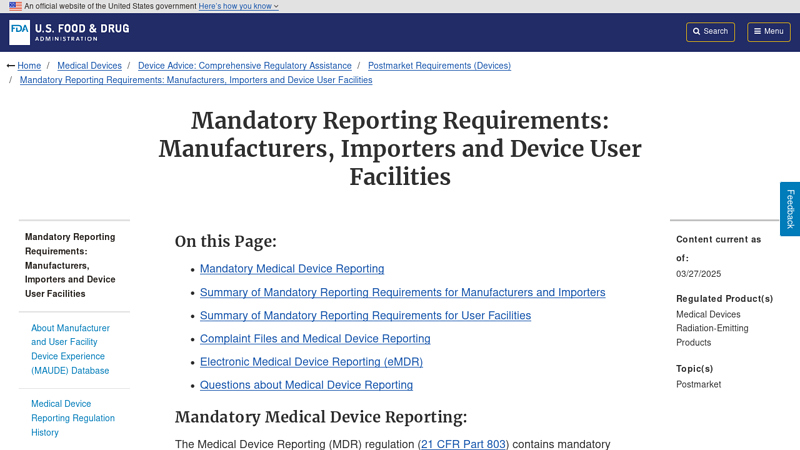This screenshot has height=450, width=800.
Task: Click Mandatory Reporting Requirements breadcrumb link
Action: (x=196, y=80)
